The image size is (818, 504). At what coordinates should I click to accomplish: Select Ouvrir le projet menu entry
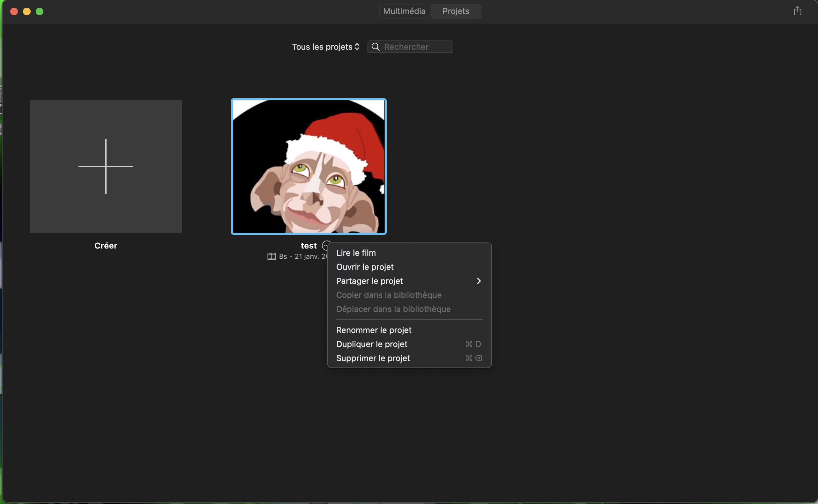[x=365, y=267]
